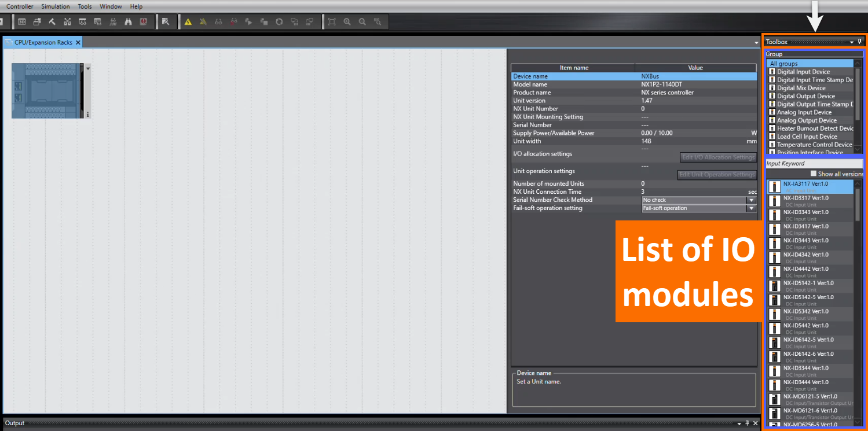This screenshot has height=431, width=868.
Task: Select All groups in Group list
Action: click(810, 64)
